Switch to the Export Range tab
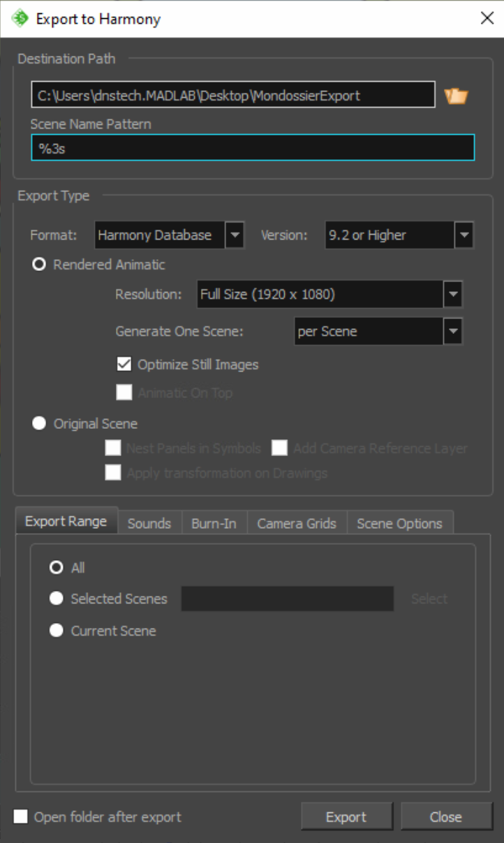The image size is (504, 843). [66, 522]
